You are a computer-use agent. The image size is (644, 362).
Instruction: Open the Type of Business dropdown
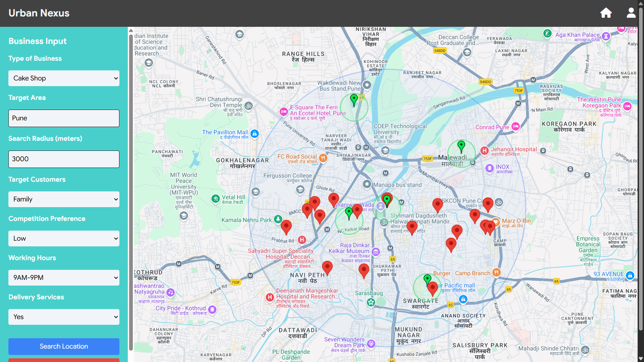pos(64,78)
